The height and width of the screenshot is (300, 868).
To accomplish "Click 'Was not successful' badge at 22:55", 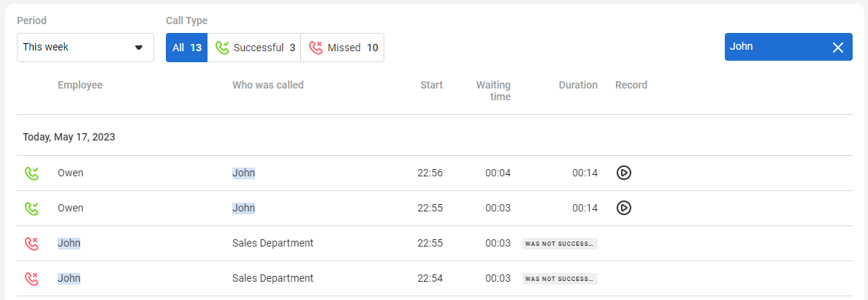I will [560, 244].
